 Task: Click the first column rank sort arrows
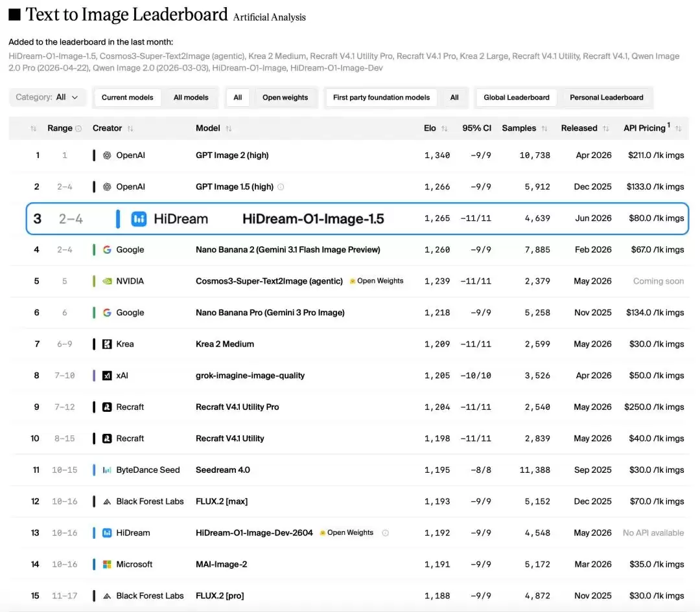pos(34,128)
